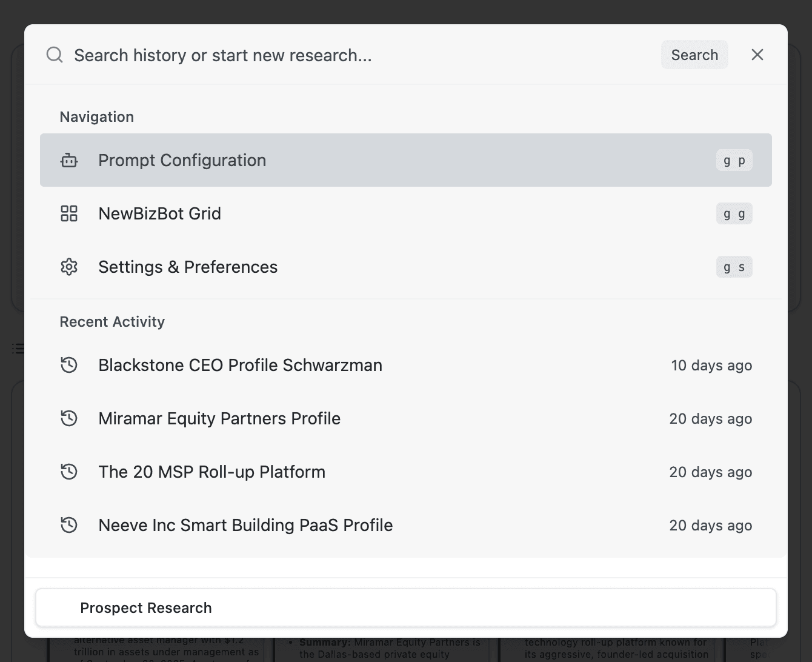Viewport: 812px width, 662px height.
Task: Click the g g shortcut badge
Action: point(734,213)
